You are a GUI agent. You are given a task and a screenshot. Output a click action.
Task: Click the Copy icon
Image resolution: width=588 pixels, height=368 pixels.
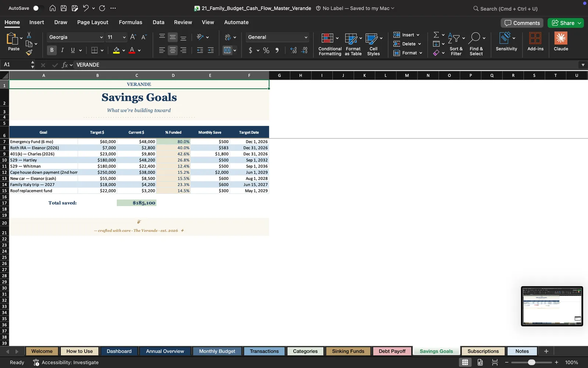(29, 44)
